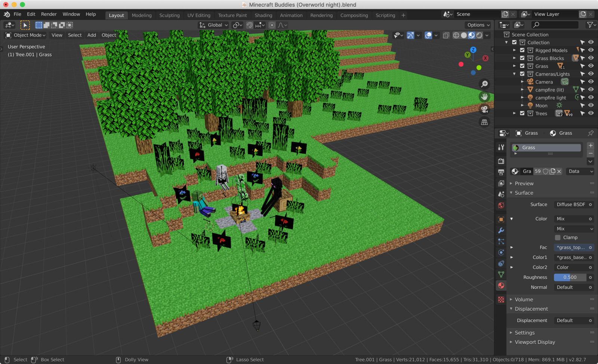Screen dimensions: 598x364
Task: Click the Diffuse BSDF surface shader button
Action: click(x=571, y=204)
